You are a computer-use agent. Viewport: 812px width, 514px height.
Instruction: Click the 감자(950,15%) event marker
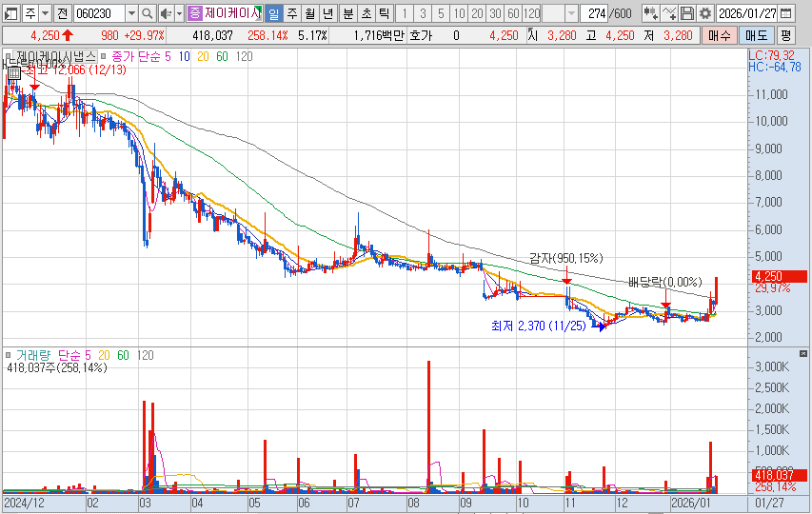[x=566, y=258]
